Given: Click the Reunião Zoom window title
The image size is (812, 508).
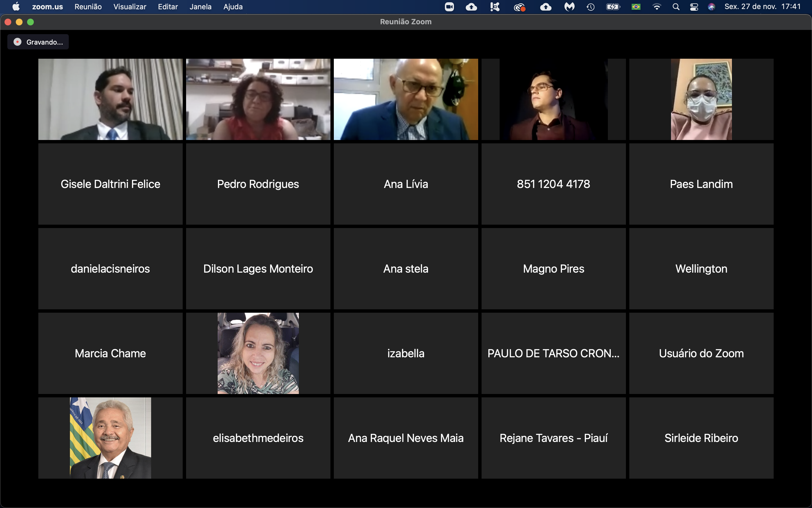Looking at the screenshot, I should [406, 22].
